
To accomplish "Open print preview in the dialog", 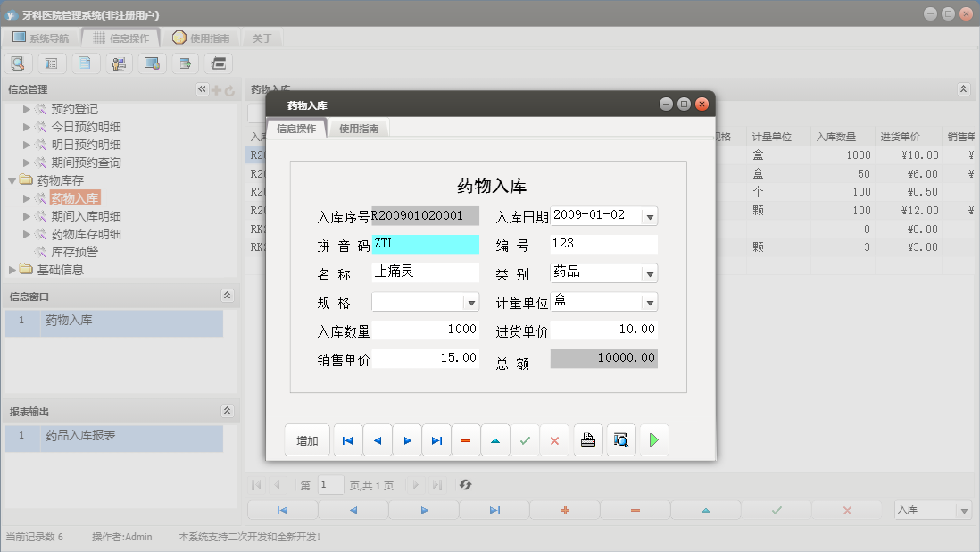I will [x=620, y=439].
